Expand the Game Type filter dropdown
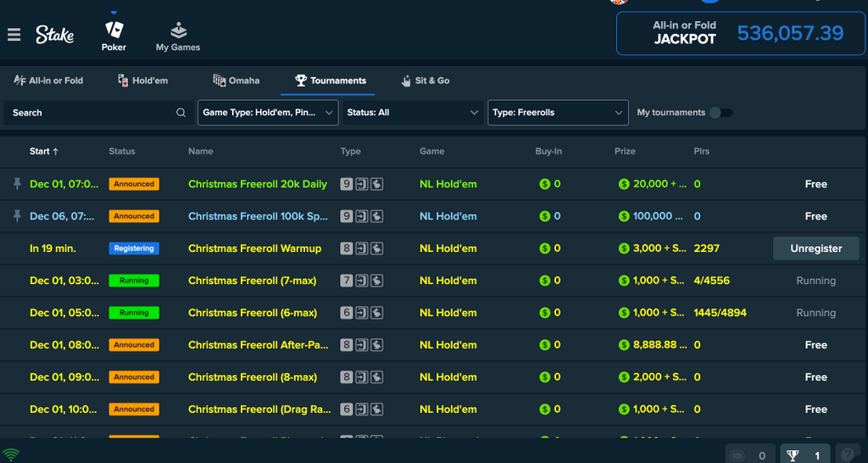Viewport: 868px width, 463px height. coord(267,113)
